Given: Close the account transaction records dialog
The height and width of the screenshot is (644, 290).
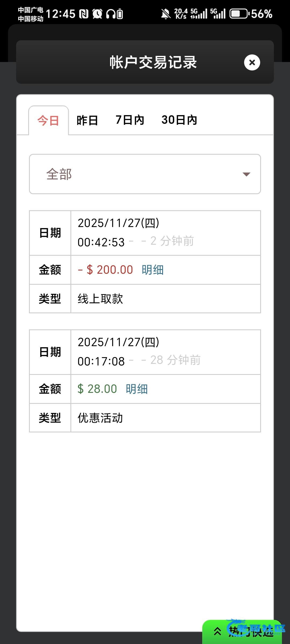Looking at the screenshot, I should 252,63.
